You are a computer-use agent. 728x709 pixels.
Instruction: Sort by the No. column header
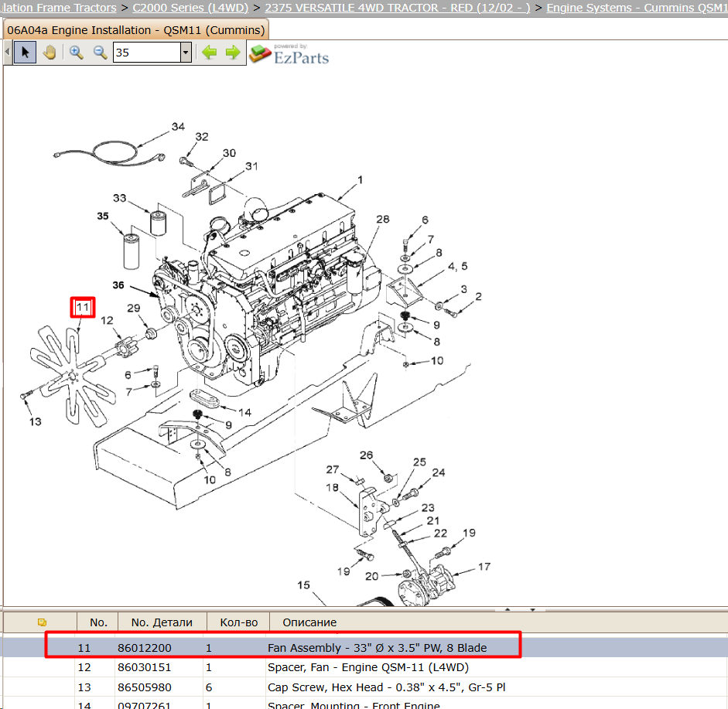[98, 622]
